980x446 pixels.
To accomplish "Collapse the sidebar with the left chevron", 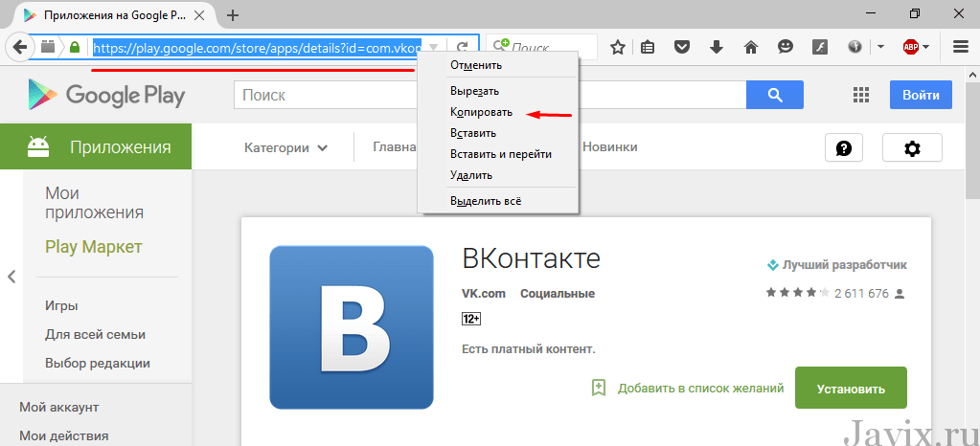I will (x=11, y=277).
